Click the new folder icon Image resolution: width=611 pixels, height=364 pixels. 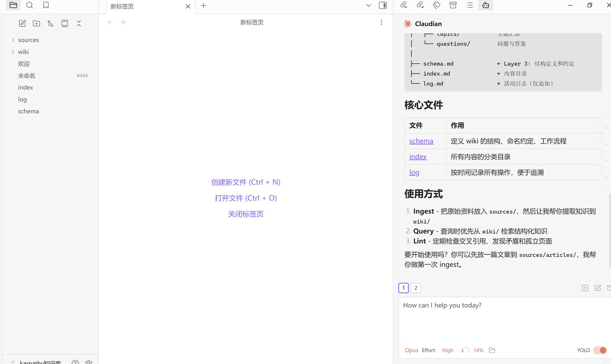[x=36, y=23]
